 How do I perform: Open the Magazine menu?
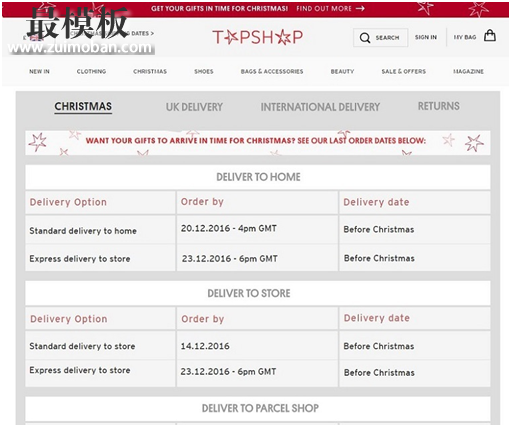coord(468,71)
